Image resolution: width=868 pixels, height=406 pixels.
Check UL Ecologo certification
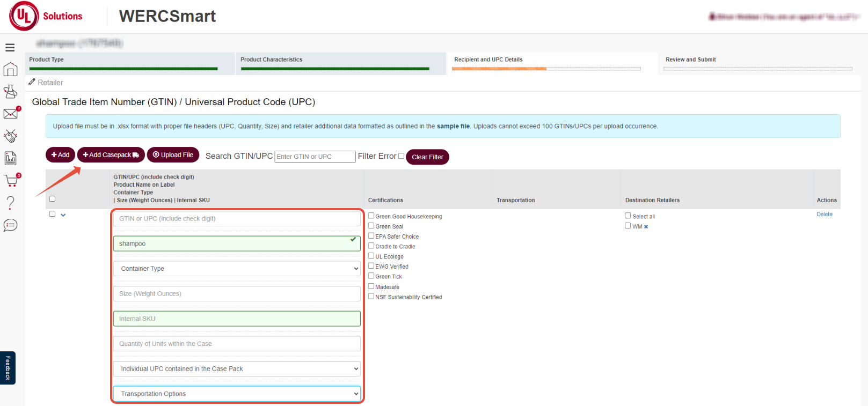pos(371,256)
